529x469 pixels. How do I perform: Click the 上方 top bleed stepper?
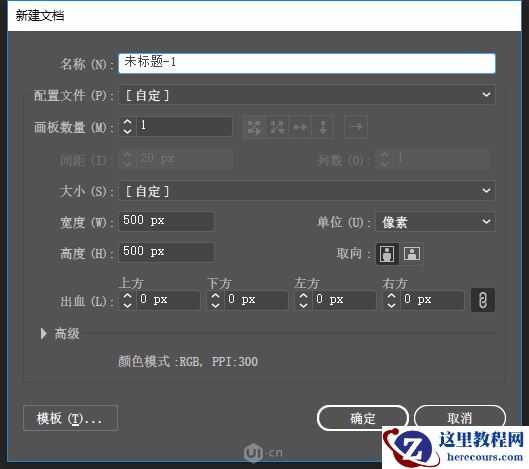tap(128, 300)
